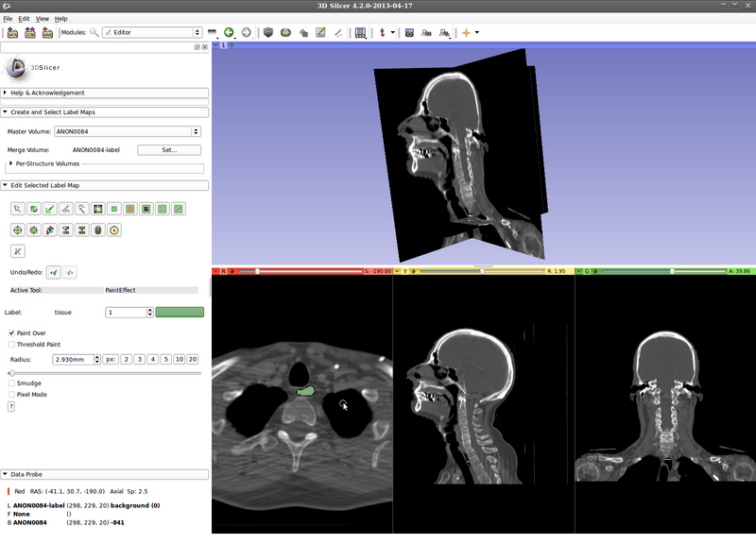
Task: Click the Undo button in Editor
Action: click(54, 272)
